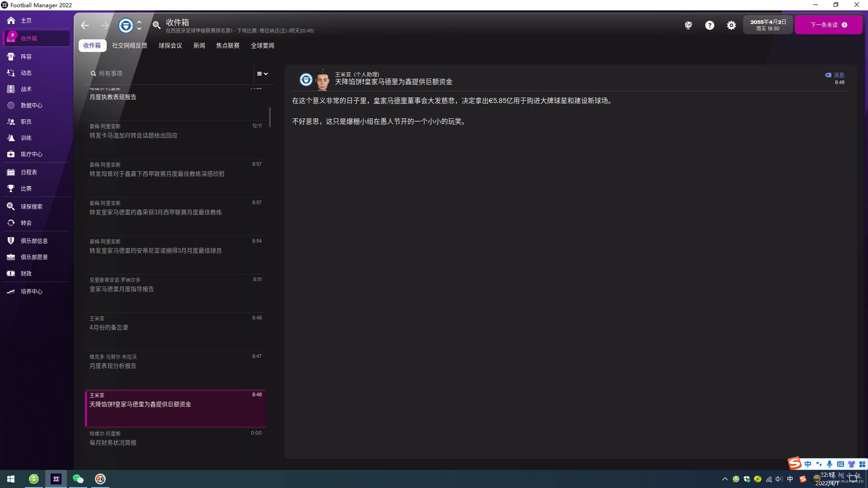Open the 战术 tactics sidebar item

pyautogui.click(x=36, y=89)
